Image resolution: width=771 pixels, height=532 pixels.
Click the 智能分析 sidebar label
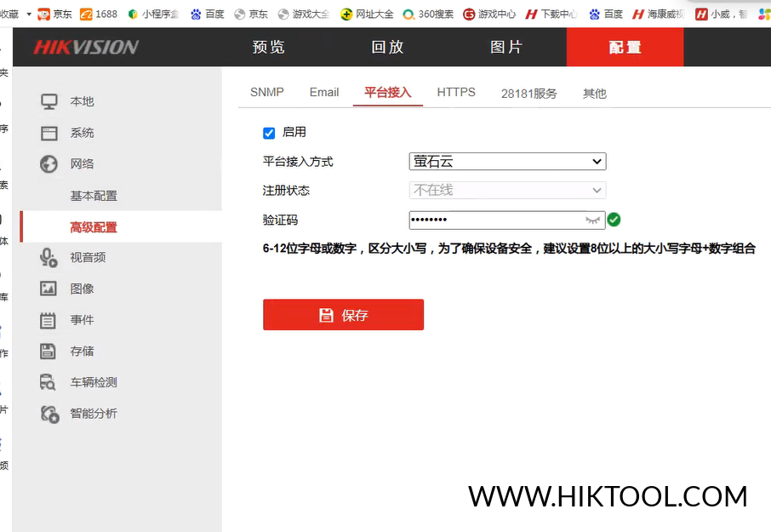(94, 414)
